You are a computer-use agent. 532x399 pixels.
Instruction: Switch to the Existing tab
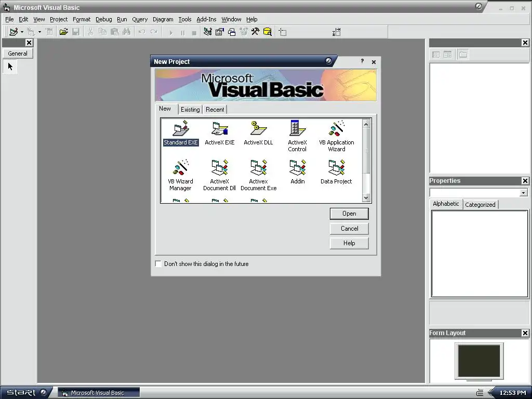point(190,110)
